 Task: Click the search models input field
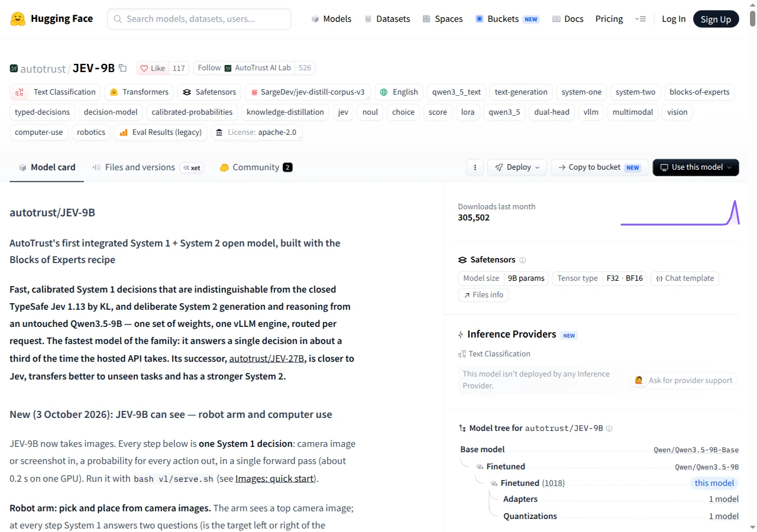coord(199,19)
